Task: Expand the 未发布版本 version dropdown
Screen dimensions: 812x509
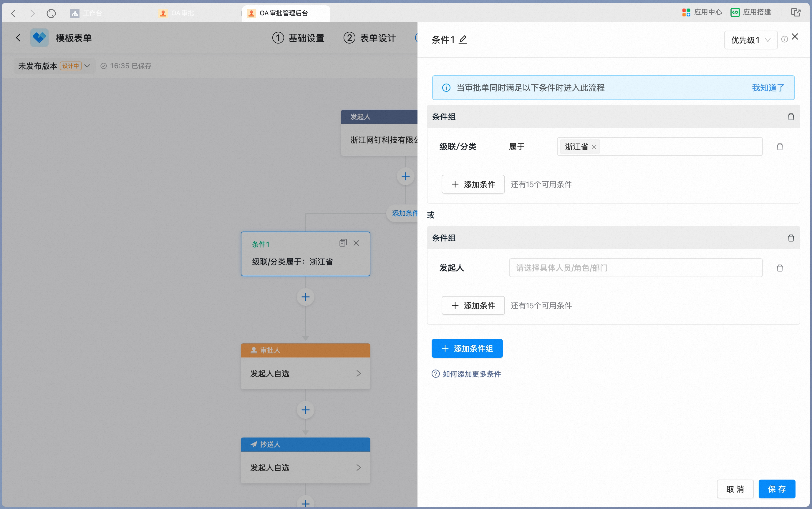Action: click(x=54, y=66)
